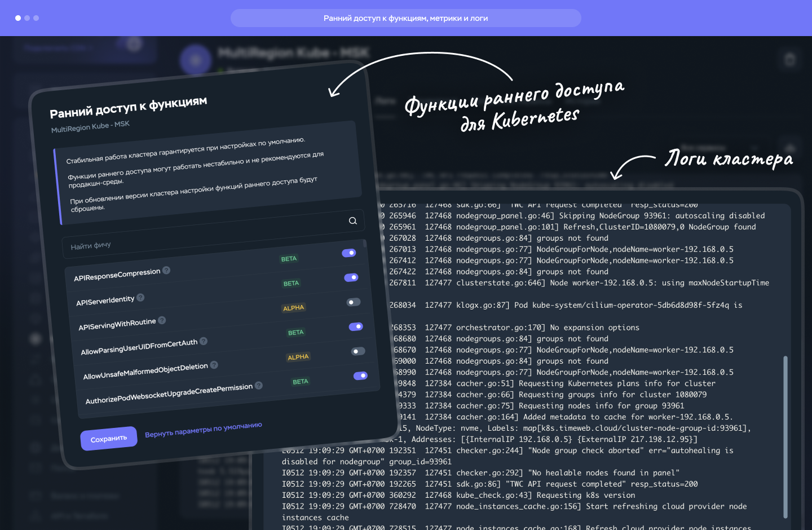Click log line klogx.go:87] Pod kube-system/cilium-operator
Screen dimensions: 812x530
[x=566, y=305]
